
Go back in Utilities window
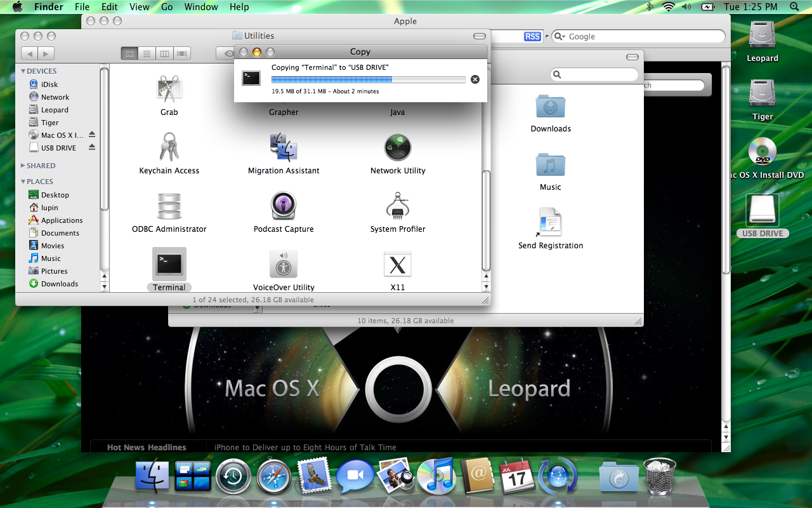29,54
